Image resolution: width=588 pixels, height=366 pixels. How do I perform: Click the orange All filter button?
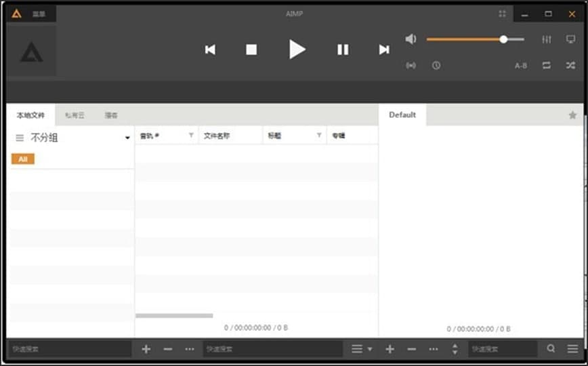coord(23,159)
